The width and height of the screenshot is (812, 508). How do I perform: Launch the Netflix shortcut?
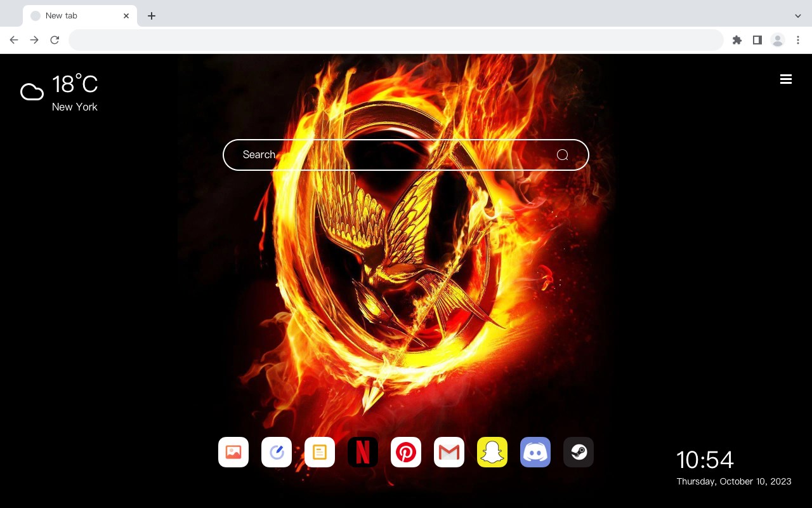point(363,452)
